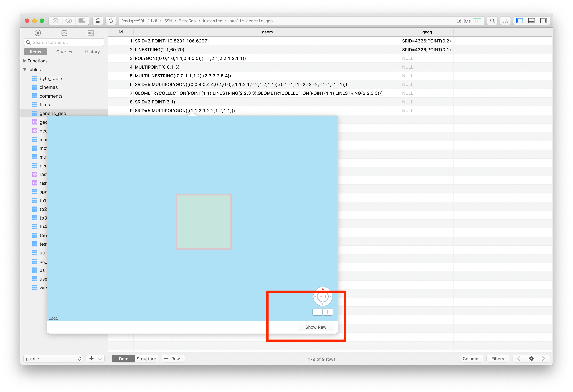Switch to the Structure tab
The image size is (573, 392).
[x=146, y=358]
